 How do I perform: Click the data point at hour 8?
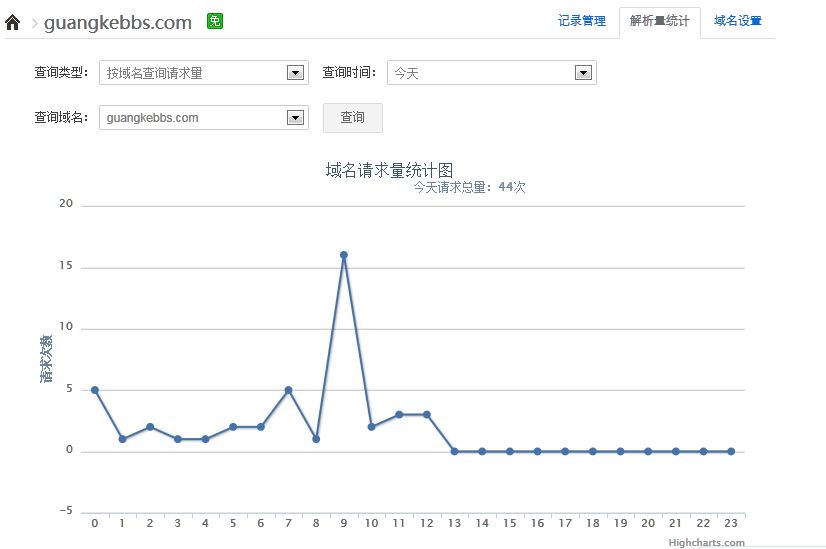tap(316, 439)
